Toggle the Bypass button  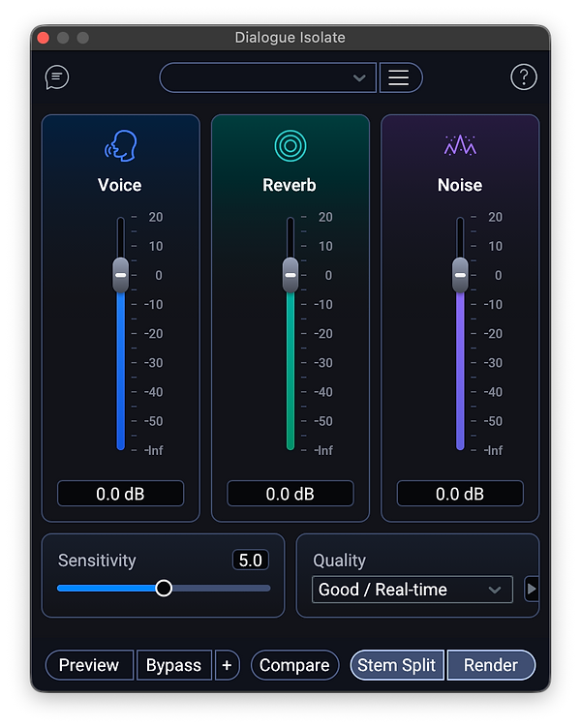173,665
